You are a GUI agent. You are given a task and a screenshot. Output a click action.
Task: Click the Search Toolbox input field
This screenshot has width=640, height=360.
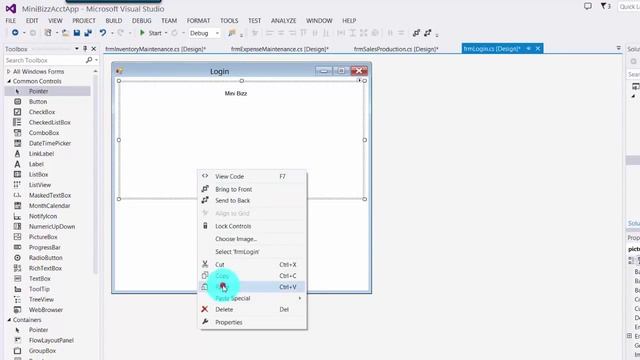coord(44,60)
